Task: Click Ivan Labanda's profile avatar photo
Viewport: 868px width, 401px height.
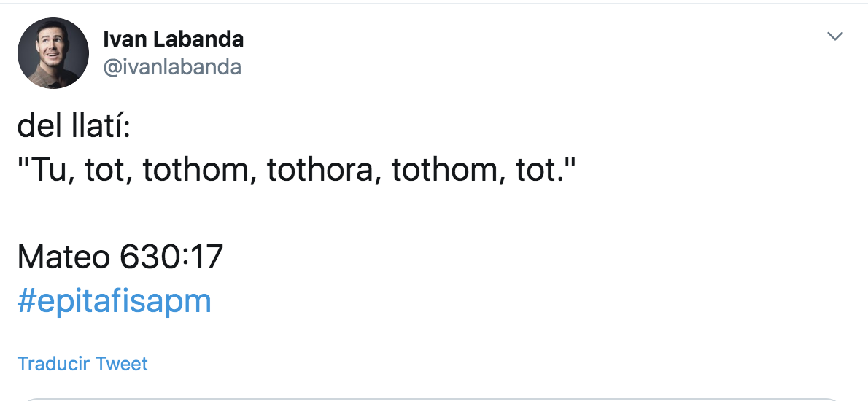Action: pos(53,53)
